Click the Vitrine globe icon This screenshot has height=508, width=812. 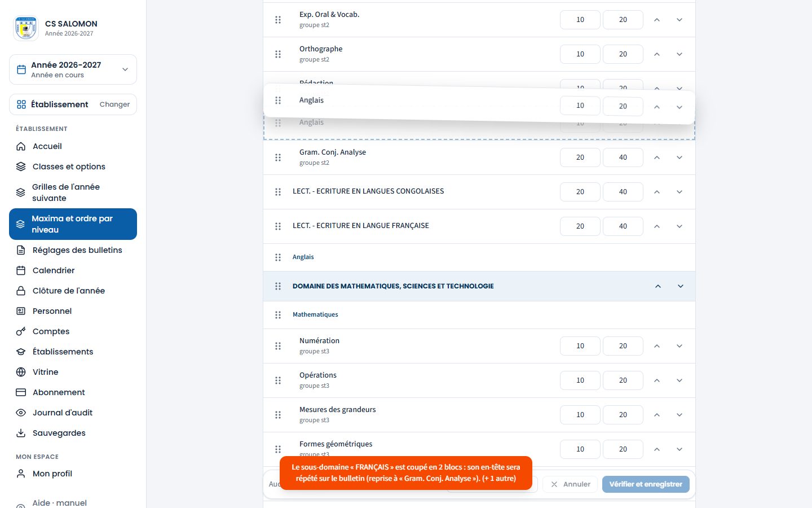pos(21,372)
